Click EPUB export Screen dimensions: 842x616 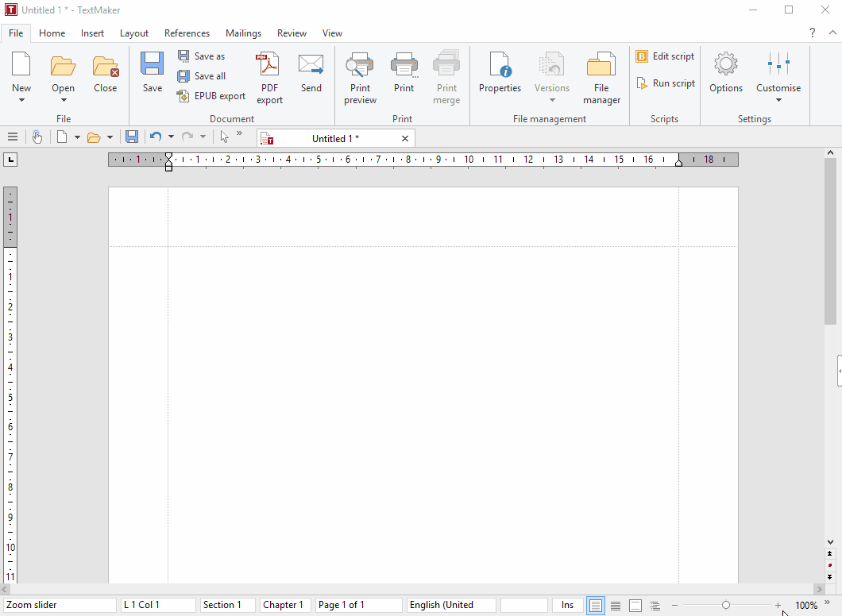pos(211,96)
